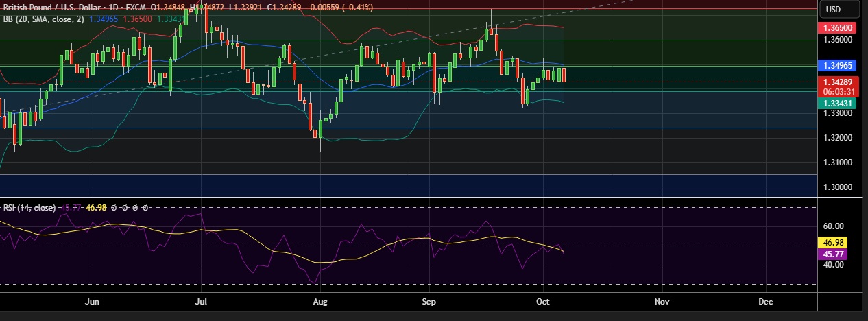Click the 46.98 value in RSI legend

click(96, 206)
